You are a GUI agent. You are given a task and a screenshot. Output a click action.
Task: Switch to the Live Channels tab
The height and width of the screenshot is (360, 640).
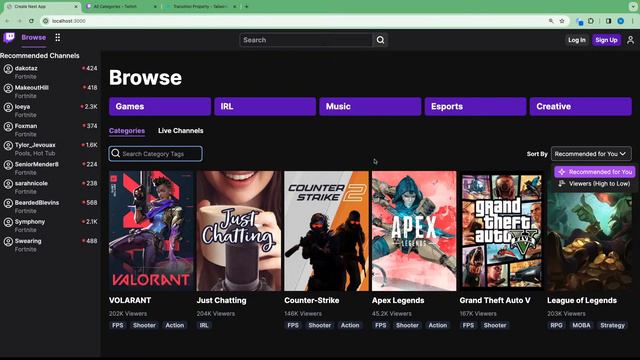point(180,131)
